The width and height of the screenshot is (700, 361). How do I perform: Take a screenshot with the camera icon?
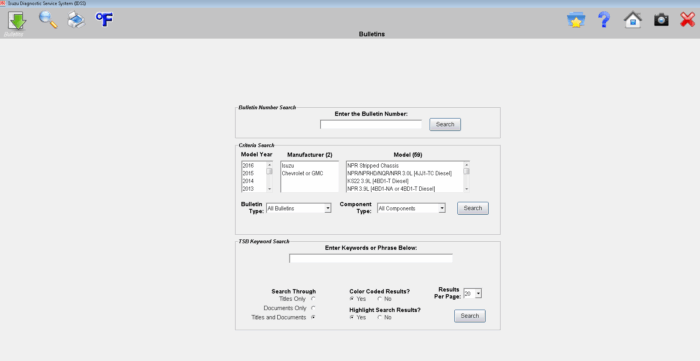[x=661, y=20]
